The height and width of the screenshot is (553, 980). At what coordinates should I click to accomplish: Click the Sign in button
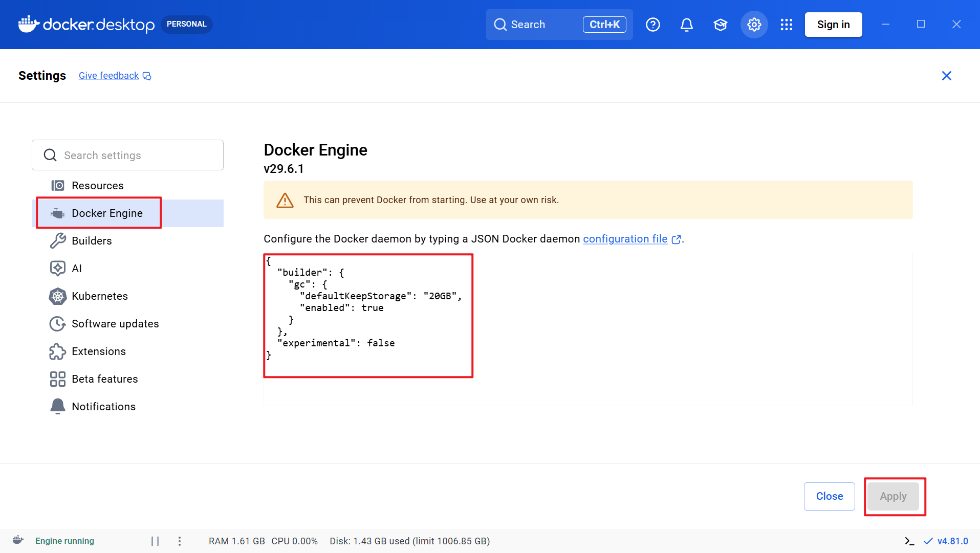click(833, 25)
